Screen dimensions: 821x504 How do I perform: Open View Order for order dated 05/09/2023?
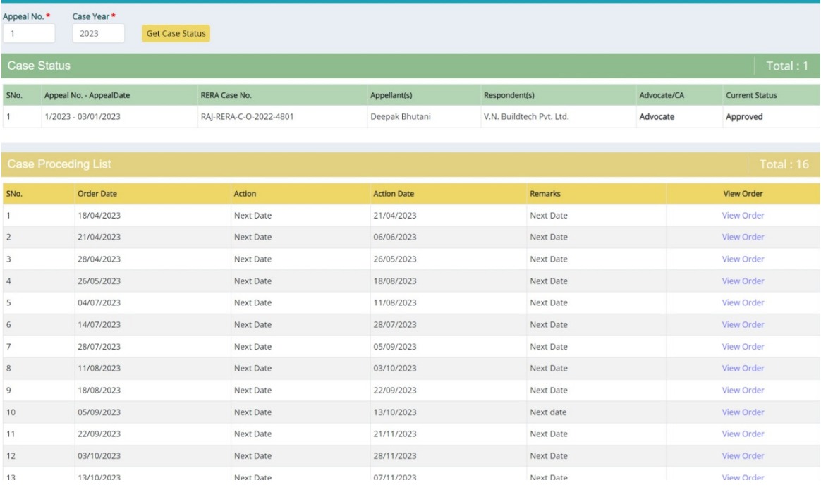click(743, 412)
